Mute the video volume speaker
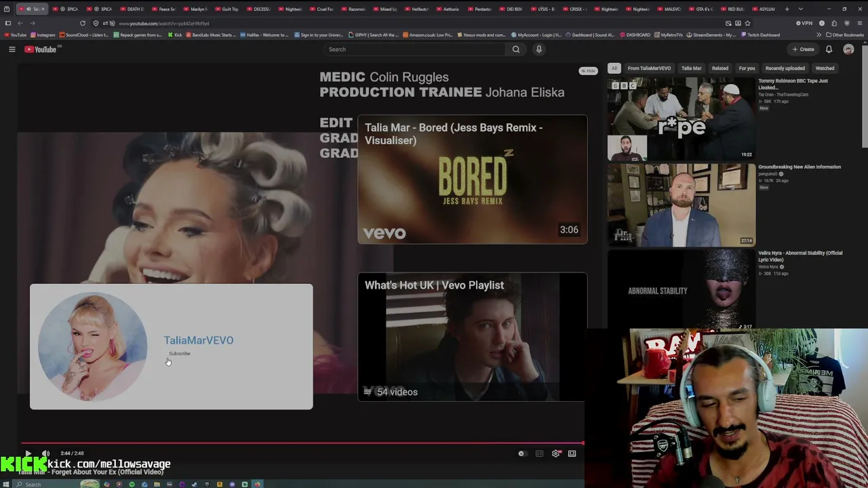Image resolution: width=868 pixels, height=488 pixels. click(x=45, y=453)
